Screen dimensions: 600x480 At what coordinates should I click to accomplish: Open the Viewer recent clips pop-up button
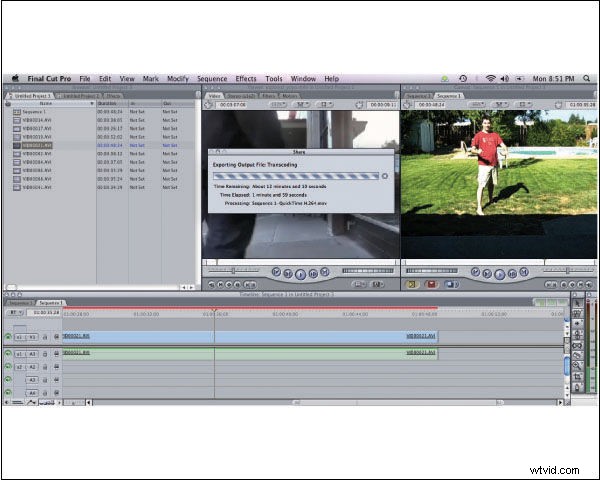pyautogui.click(x=359, y=284)
